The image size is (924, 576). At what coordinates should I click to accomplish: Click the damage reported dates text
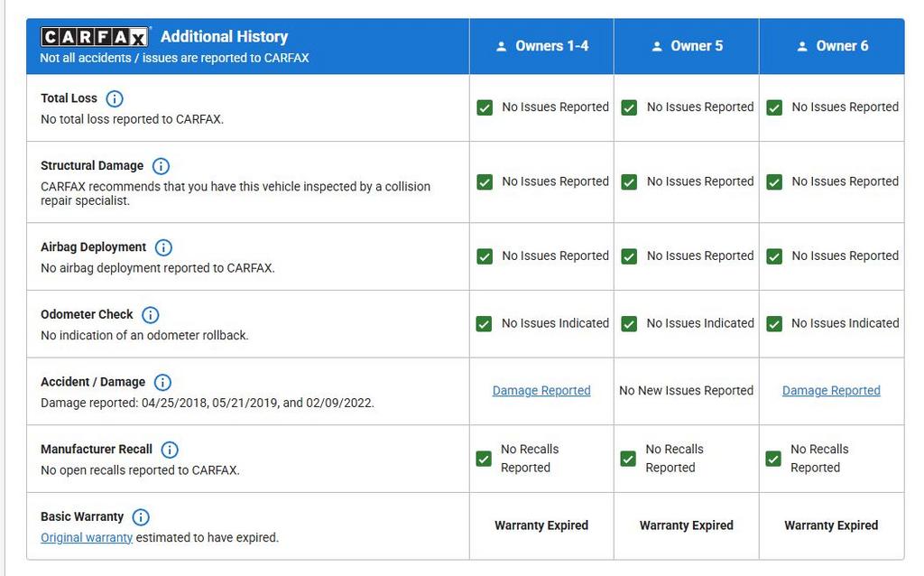point(208,404)
